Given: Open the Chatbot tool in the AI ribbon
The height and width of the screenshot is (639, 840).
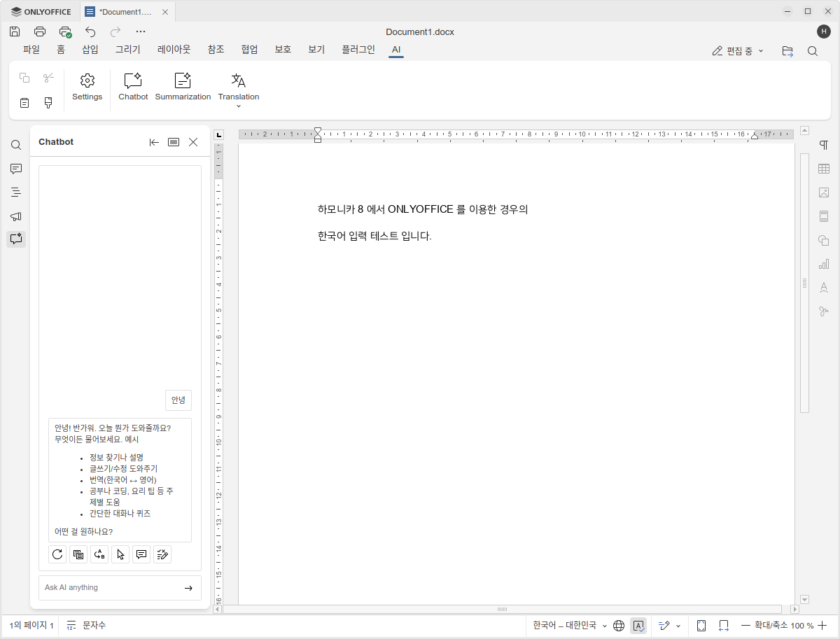Looking at the screenshot, I should pyautogui.click(x=133, y=87).
